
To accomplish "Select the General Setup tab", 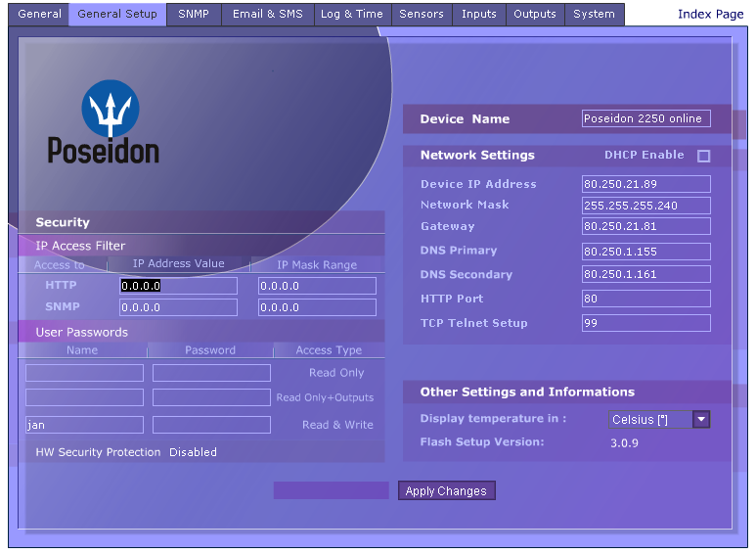I will pyautogui.click(x=117, y=14).
